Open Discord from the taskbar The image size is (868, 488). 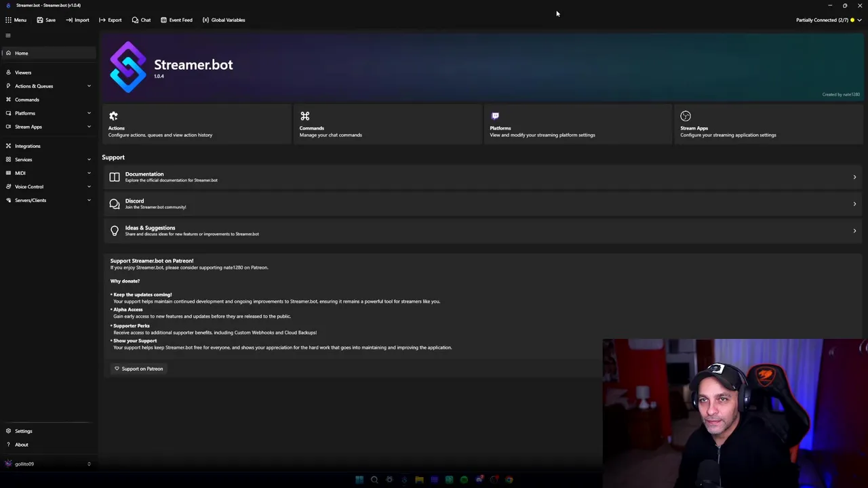click(x=479, y=480)
